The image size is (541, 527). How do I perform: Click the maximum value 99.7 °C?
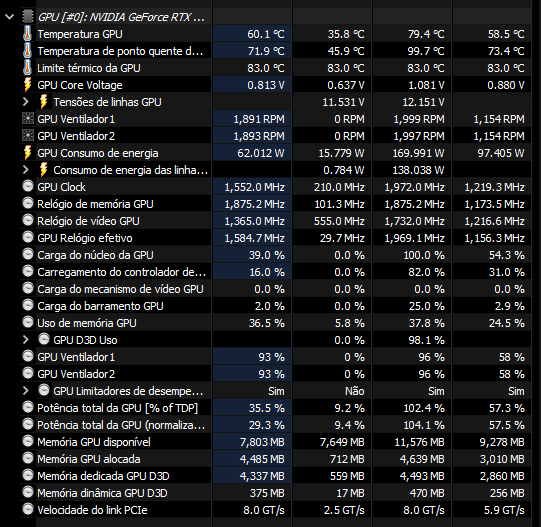pos(426,51)
